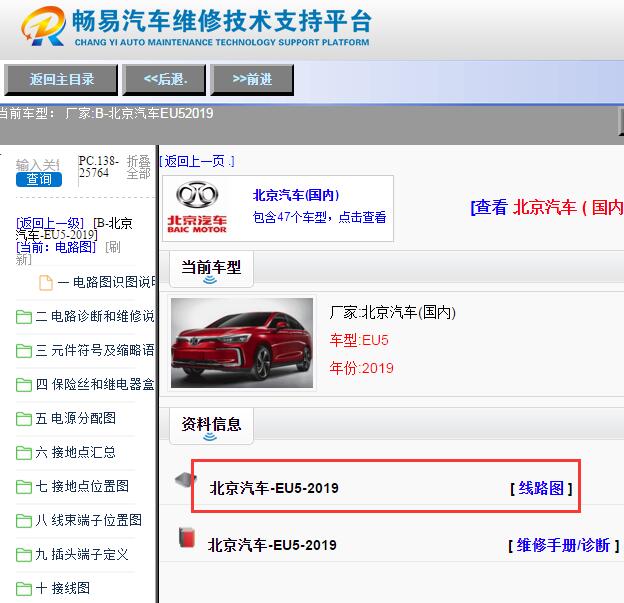
Task: Click 北京汽车-EU5-2019 text in 线路图 row
Action: 274,488
